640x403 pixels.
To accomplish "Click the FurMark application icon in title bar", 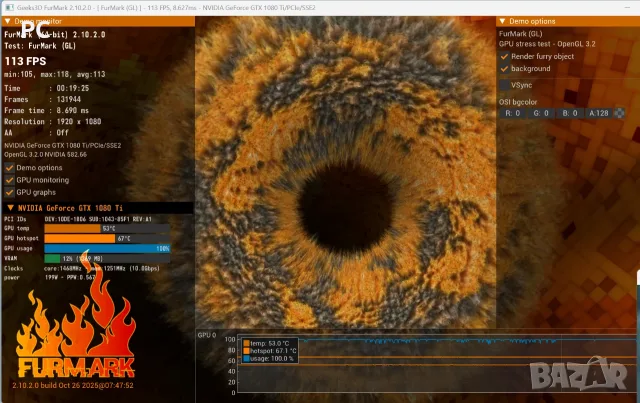I will tap(9, 7).
